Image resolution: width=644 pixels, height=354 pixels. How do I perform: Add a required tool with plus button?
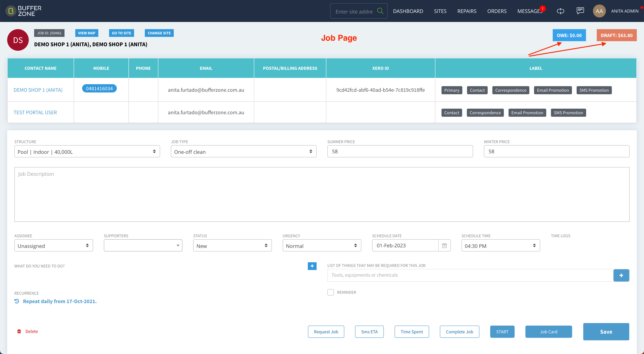point(621,275)
